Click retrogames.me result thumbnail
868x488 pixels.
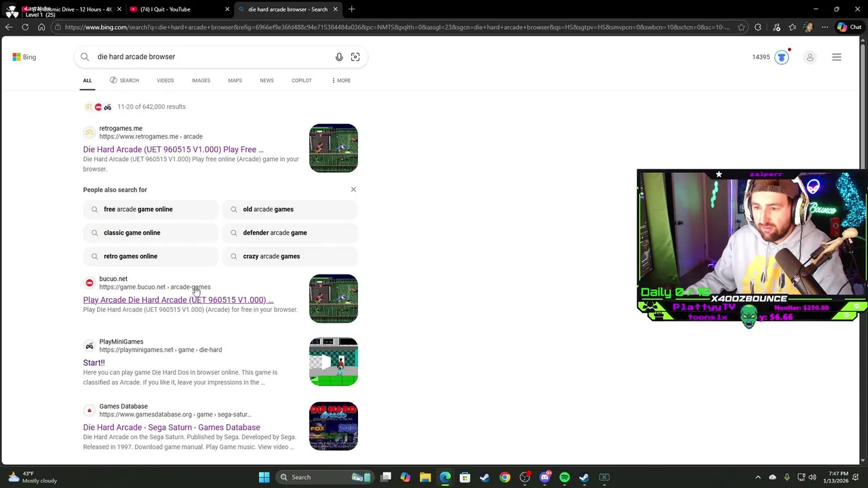[334, 148]
